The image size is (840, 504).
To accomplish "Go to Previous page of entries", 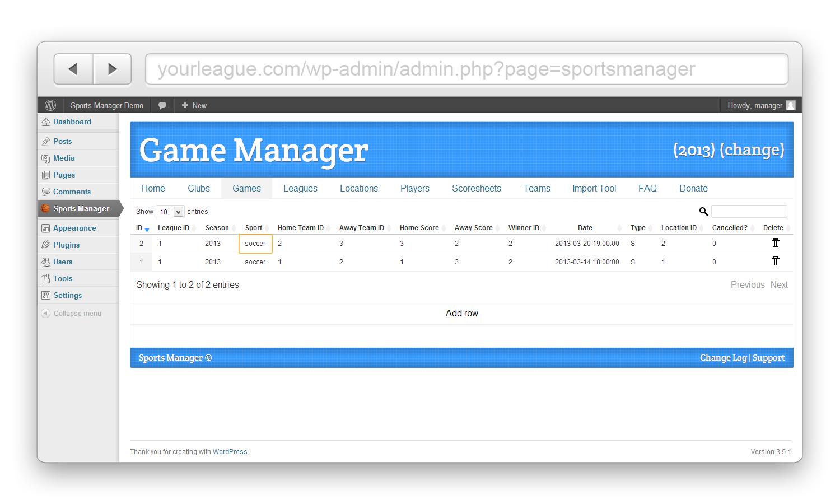I will [x=748, y=285].
